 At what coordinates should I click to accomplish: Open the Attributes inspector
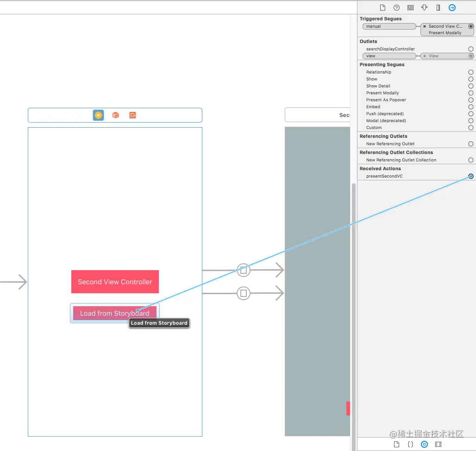(425, 7)
